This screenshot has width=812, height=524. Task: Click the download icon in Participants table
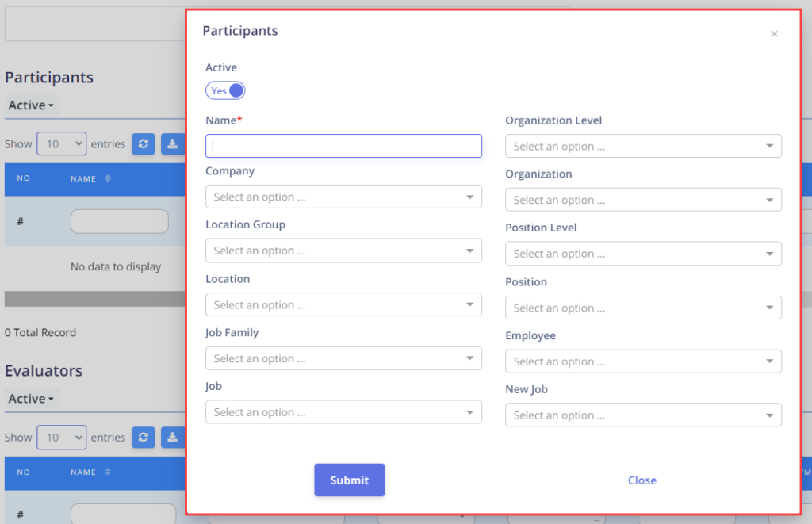point(172,144)
